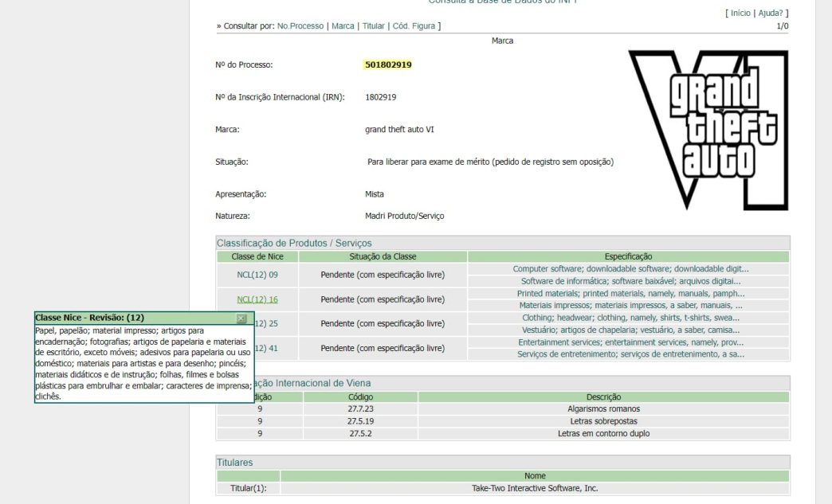Open the NCL(12) 09 class link

(257, 275)
